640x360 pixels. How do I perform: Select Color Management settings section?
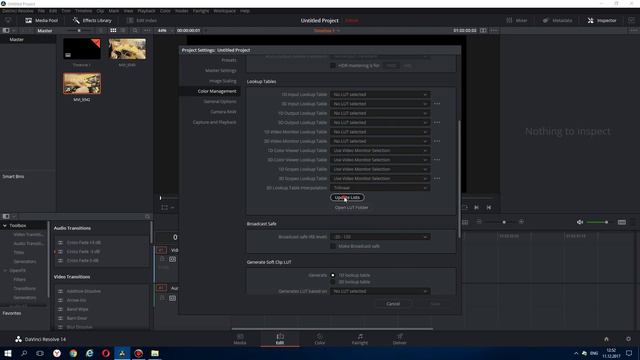tap(217, 91)
